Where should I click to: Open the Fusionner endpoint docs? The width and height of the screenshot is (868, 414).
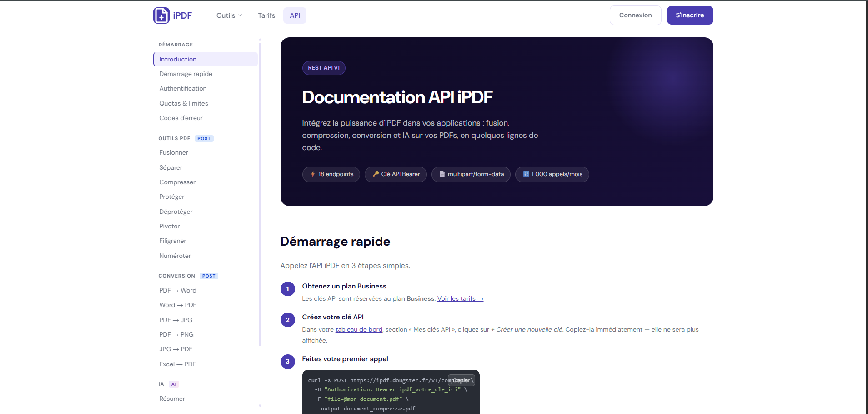(x=174, y=152)
